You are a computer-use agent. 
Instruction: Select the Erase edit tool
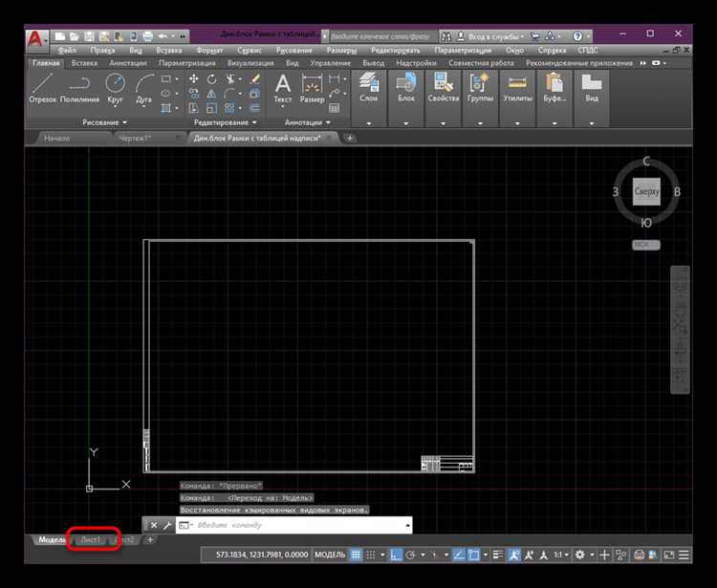(254, 79)
